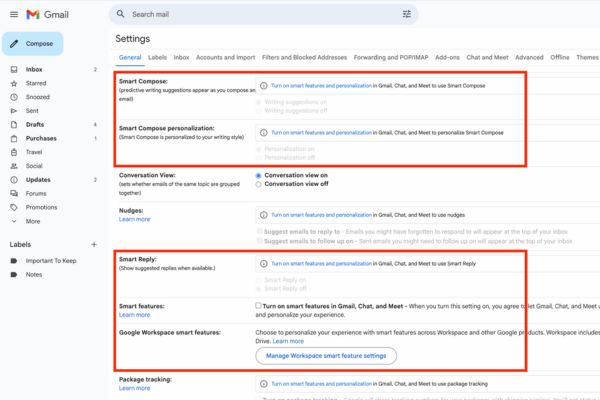
Task: Click info icon in Smart Reply notice
Action: (x=264, y=263)
